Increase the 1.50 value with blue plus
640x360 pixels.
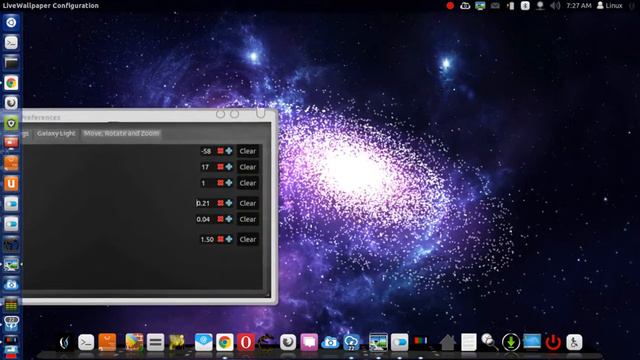pyautogui.click(x=229, y=239)
